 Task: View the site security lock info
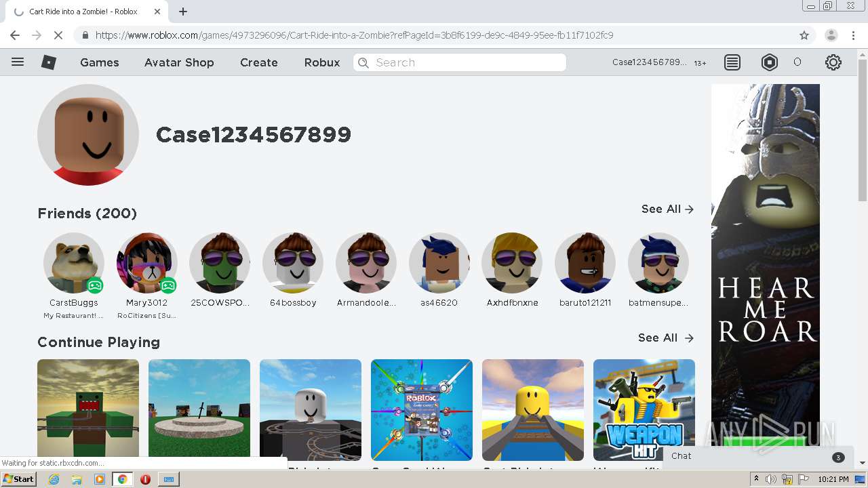pos(85,35)
